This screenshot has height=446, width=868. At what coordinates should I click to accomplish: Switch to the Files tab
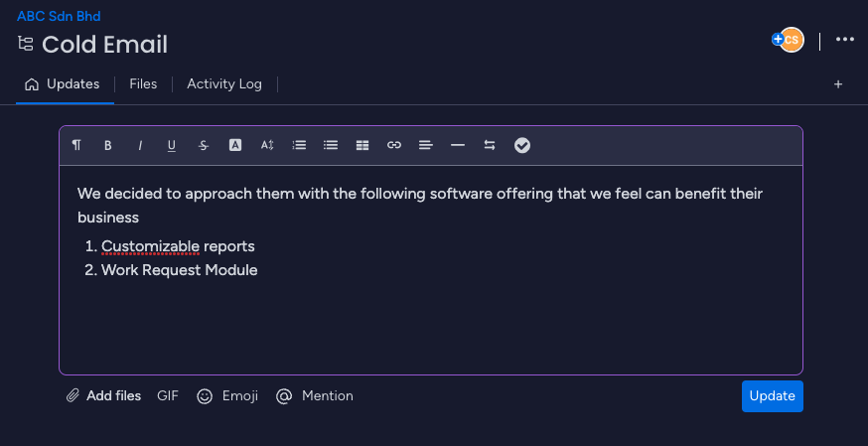(x=143, y=84)
